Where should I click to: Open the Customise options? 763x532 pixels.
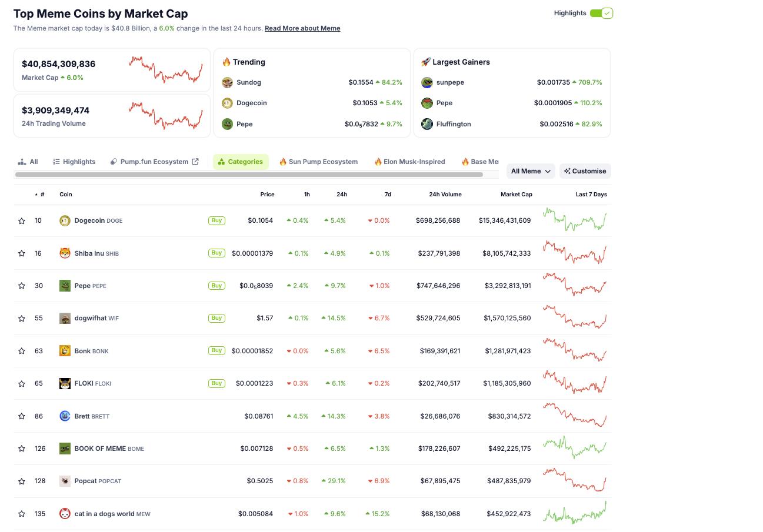(x=585, y=171)
